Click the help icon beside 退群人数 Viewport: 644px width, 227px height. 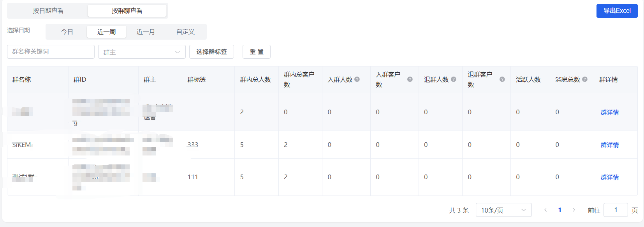454,79
